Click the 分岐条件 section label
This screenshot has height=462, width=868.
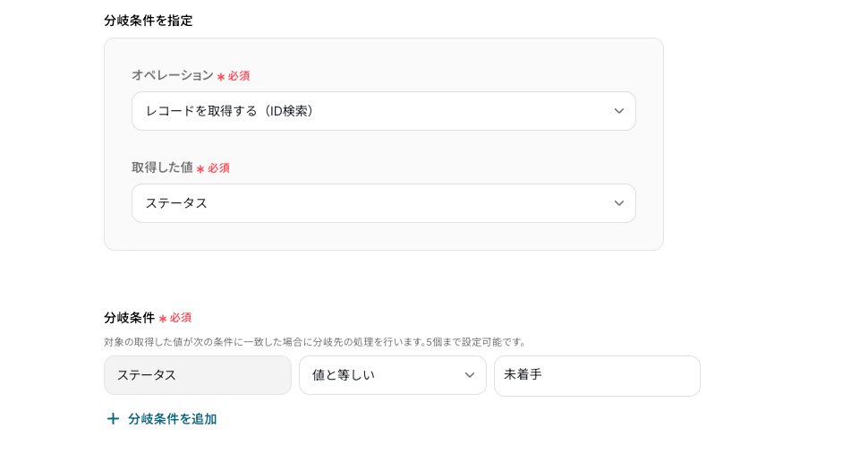point(129,318)
